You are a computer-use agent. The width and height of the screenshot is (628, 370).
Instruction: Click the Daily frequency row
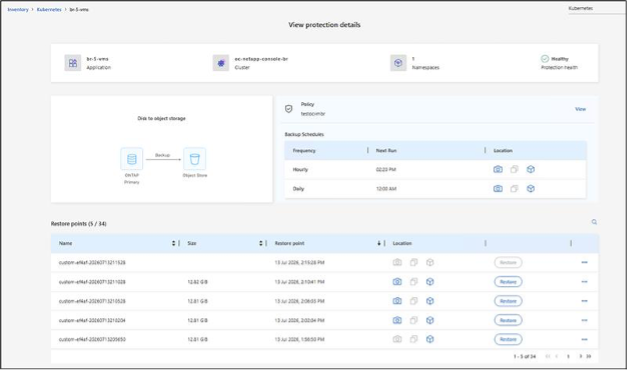point(435,189)
